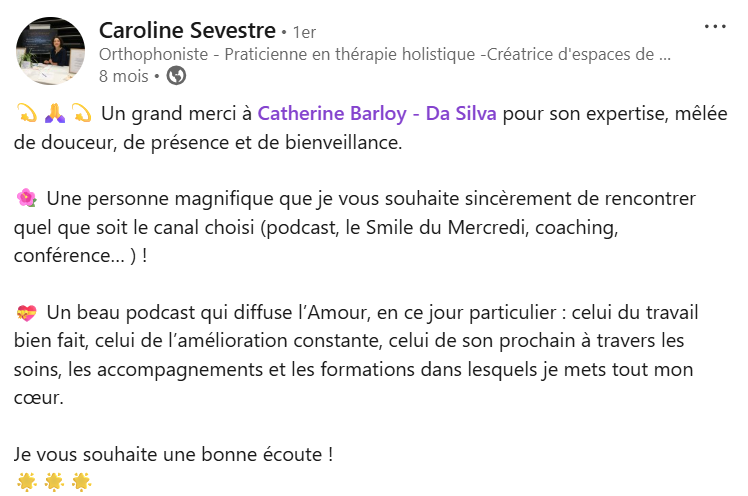The height and width of the screenshot is (496, 748).
Task: Click the "1er" connection degree badge
Action: tap(304, 33)
